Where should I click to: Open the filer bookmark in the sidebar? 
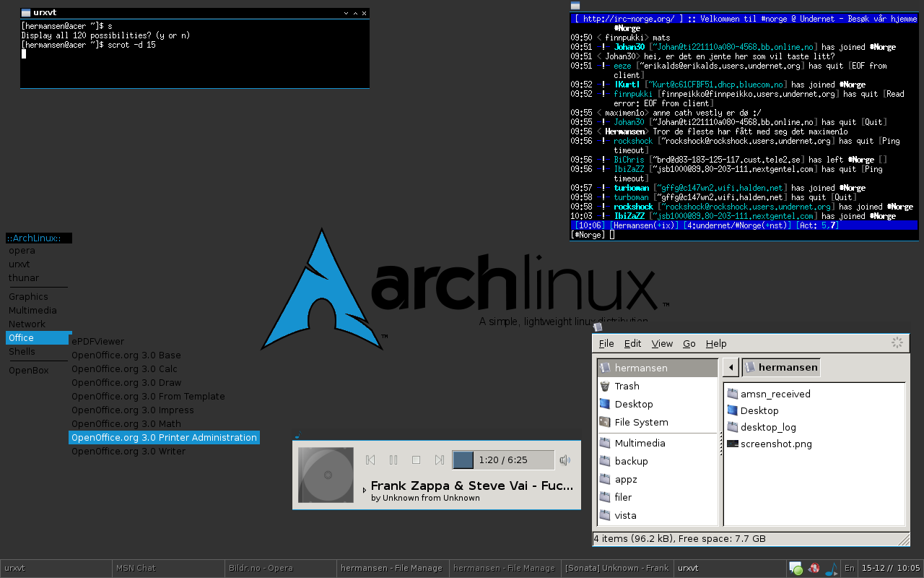[x=658, y=497]
